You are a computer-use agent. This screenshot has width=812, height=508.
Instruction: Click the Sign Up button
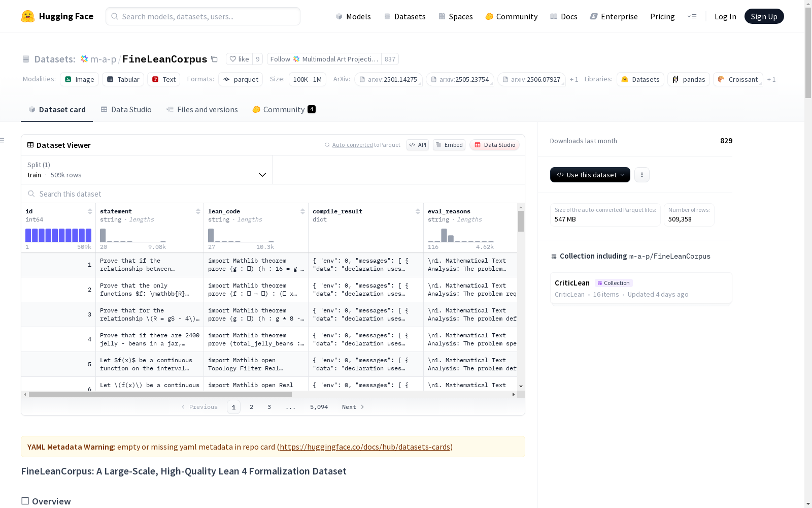click(x=764, y=16)
